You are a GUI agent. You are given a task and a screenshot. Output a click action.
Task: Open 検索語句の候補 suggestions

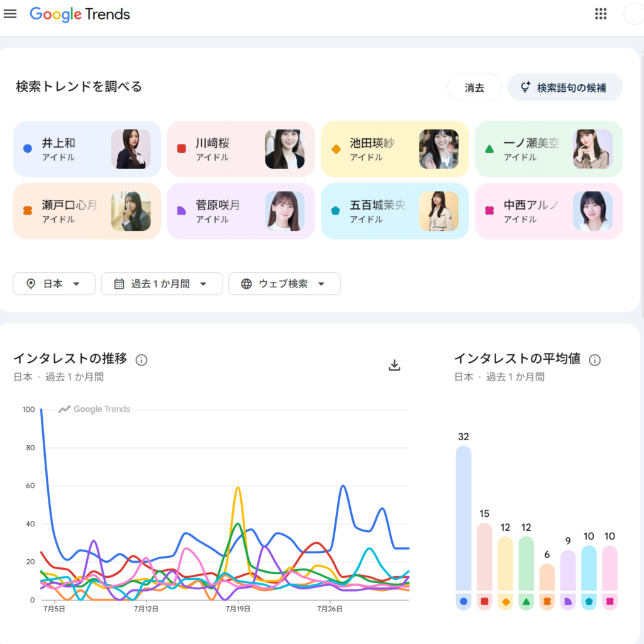click(565, 87)
